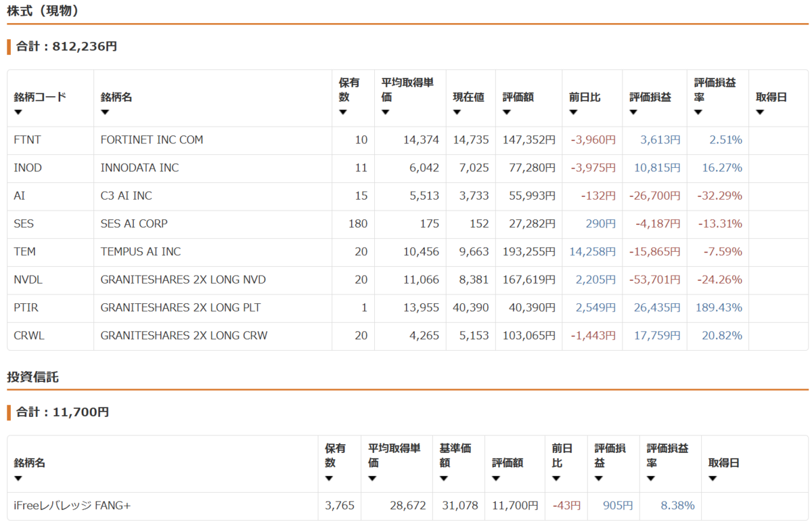This screenshot has height=526, width=812.
Task: Click INOD valuation 77,280円
Action: 532,167
